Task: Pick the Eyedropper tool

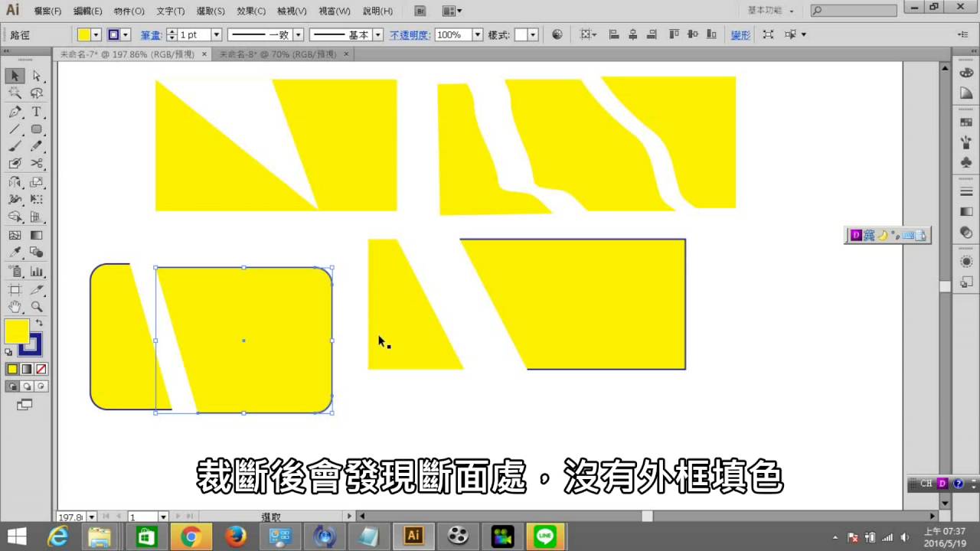Action: coord(15,253)
